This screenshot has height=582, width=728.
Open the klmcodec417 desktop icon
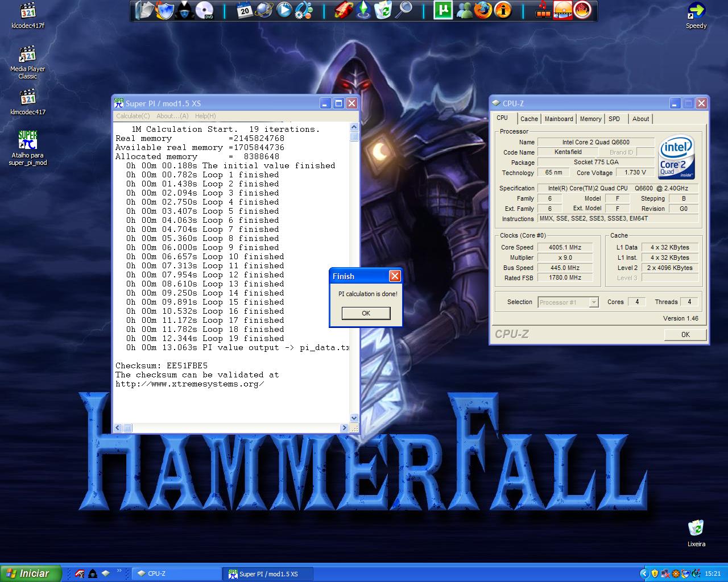[27, 102]
